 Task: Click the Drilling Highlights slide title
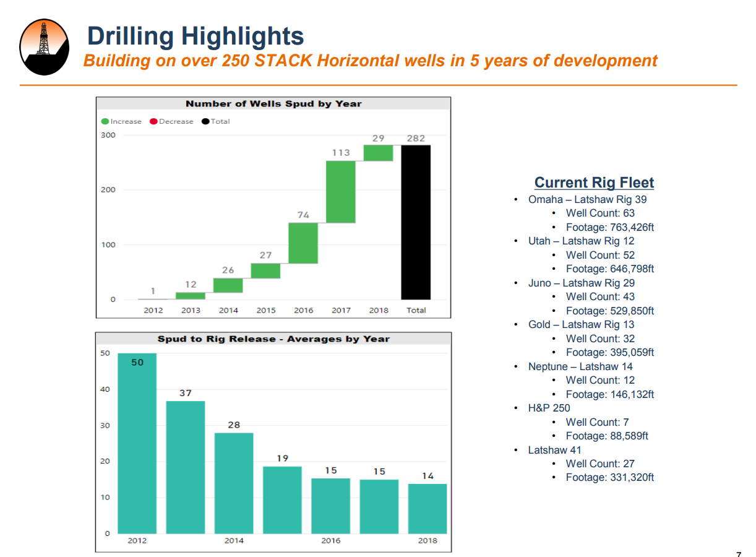click(195, 36)
